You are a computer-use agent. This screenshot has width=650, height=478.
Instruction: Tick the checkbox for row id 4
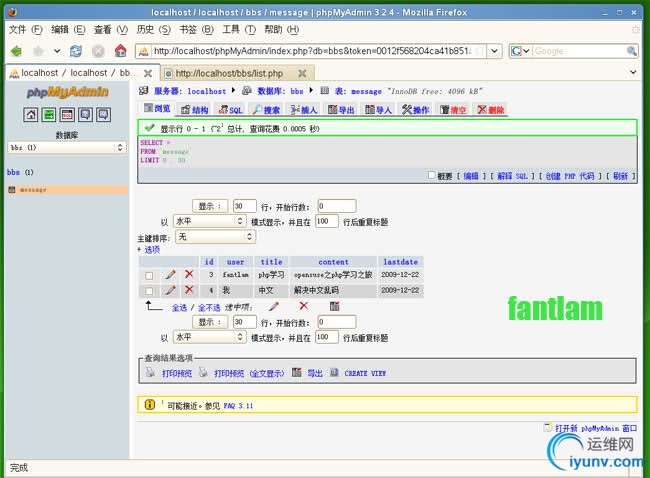point(149,291)
